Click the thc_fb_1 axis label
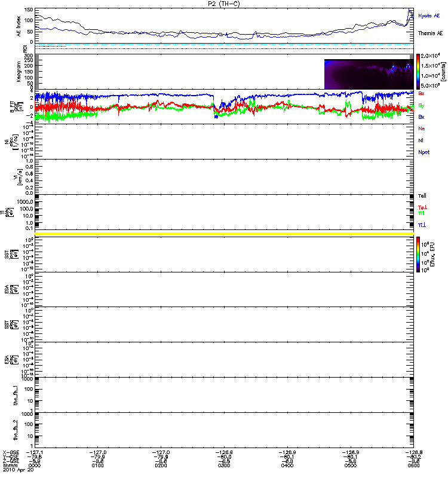448x478 pixels. [x=16, y=395]
